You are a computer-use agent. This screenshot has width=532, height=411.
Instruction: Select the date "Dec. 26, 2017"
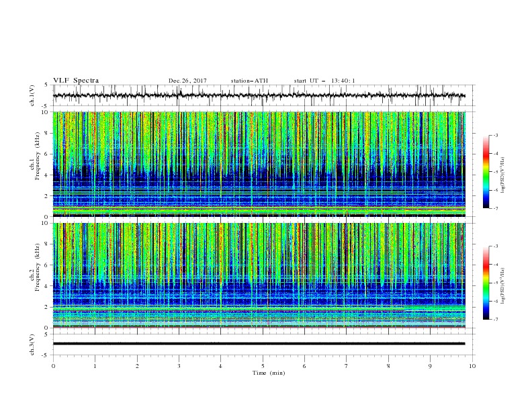coord(187,81)
